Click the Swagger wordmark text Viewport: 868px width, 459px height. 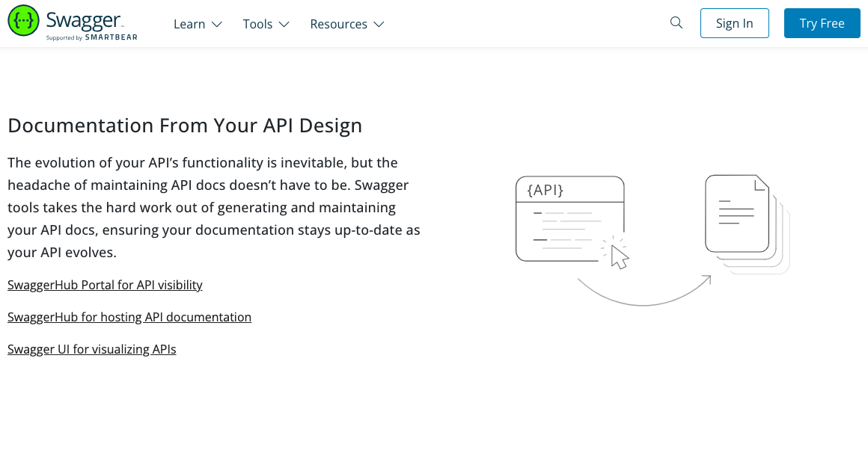[84, 19]
